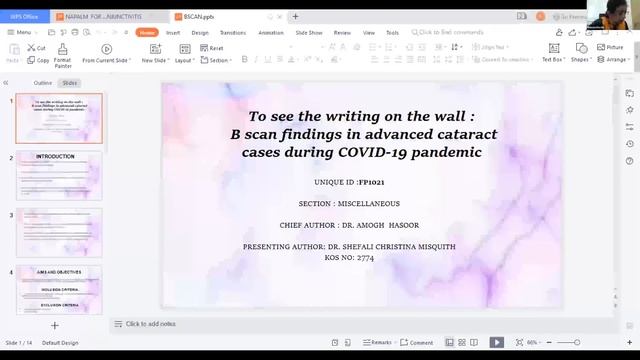This screenshot has width=640, height=360.
Task: Click the help question side-panel icon
Action: 630,161
